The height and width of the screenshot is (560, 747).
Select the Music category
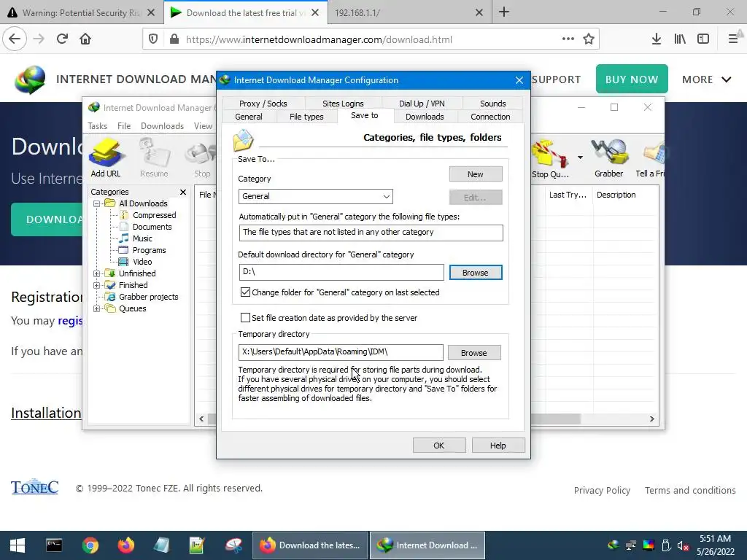142,238
